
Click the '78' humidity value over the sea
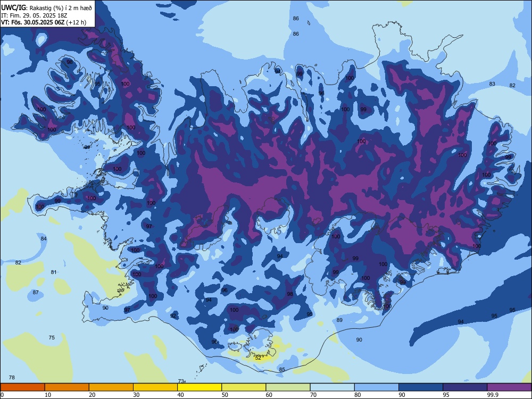pos(12,377)
